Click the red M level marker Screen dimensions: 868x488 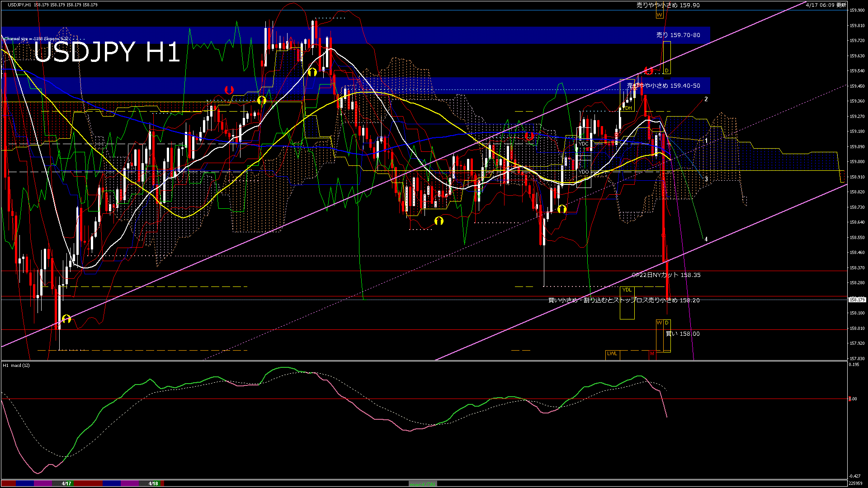pos(652,353)
